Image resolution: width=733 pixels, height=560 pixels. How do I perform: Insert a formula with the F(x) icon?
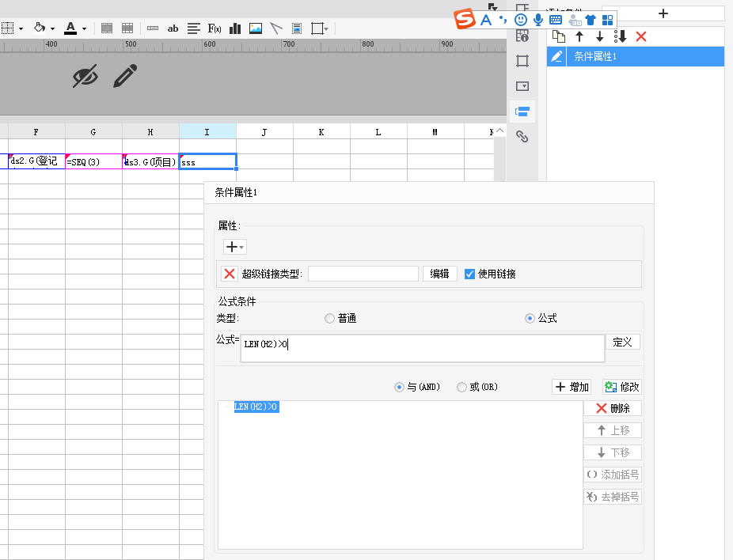(215, 28)
